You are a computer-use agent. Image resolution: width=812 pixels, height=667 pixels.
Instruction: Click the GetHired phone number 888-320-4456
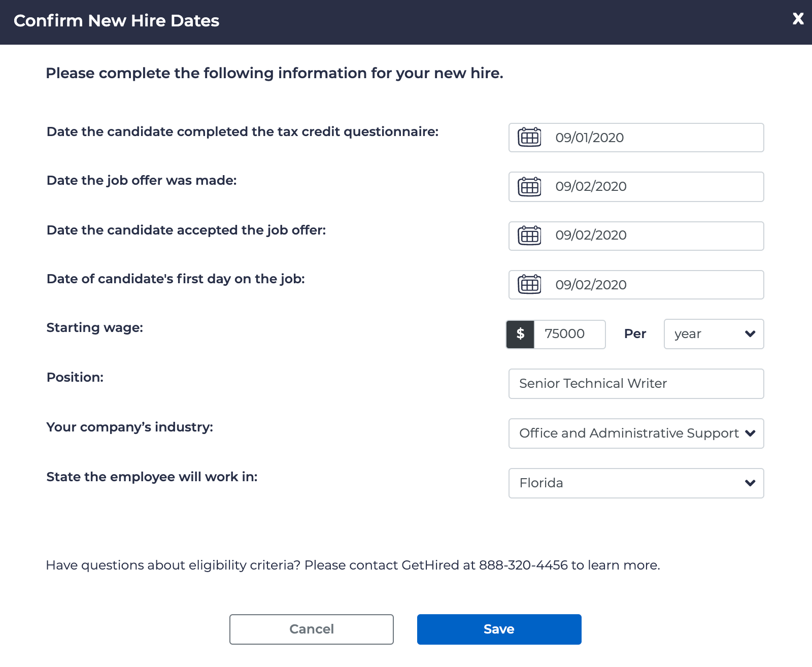pyautogui.click(x=523, y=565)
